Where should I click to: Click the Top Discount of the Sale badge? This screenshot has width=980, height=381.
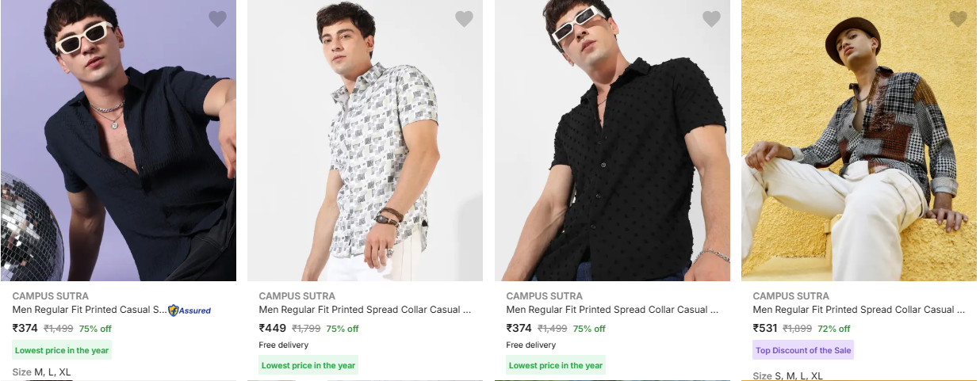click(x=803, y=350)
